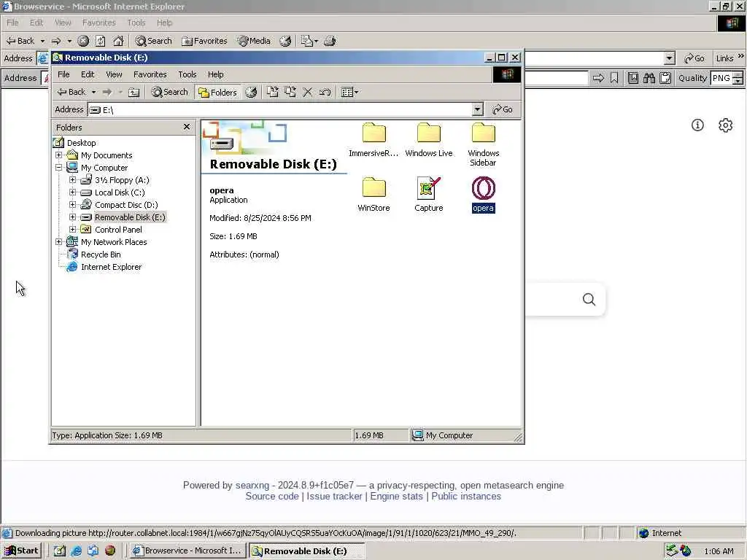Click Go button in Internet Explorer
Image resolution: width=747 pixels, height=560 pixels.
point(694,58)
